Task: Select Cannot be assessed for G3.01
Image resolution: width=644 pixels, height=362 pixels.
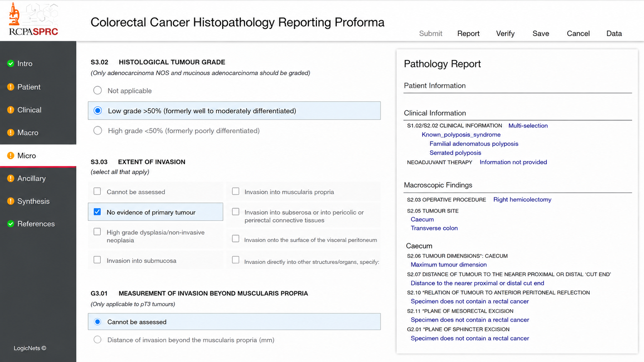Action: [x=97, y=322]
